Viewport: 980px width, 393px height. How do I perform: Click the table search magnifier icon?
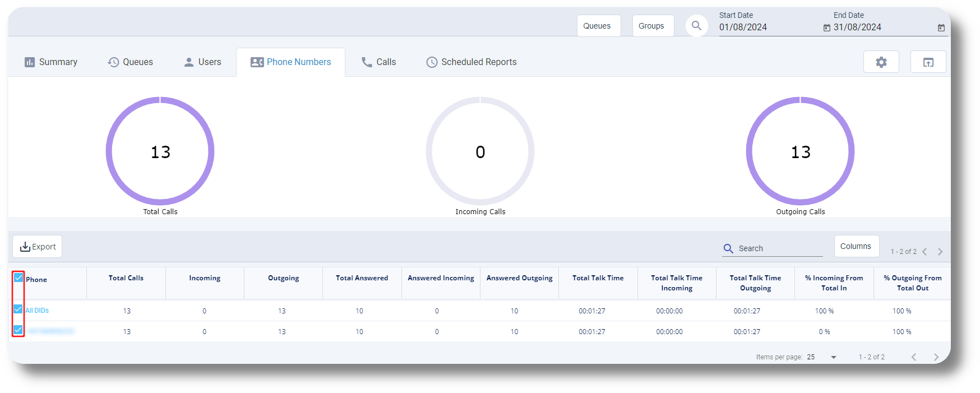(x=728, y=248)
